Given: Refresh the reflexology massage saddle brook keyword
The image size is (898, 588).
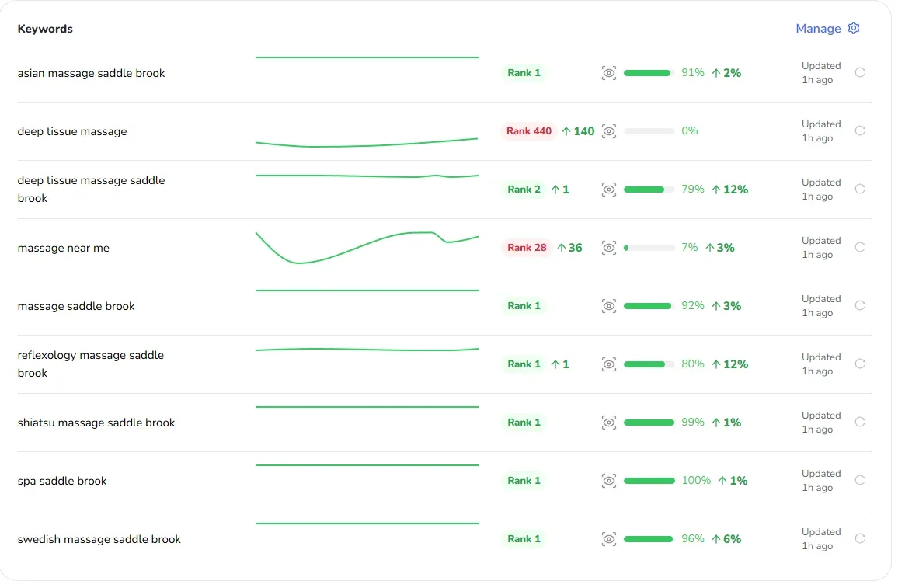Looking at the screenshot, I should coord(860,364).
